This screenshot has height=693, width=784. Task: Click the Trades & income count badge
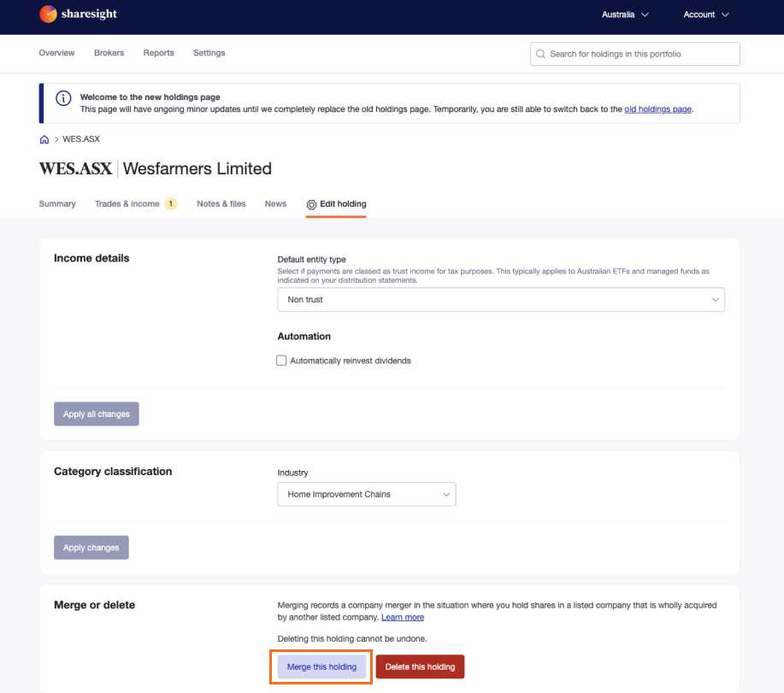coord(171,204)
